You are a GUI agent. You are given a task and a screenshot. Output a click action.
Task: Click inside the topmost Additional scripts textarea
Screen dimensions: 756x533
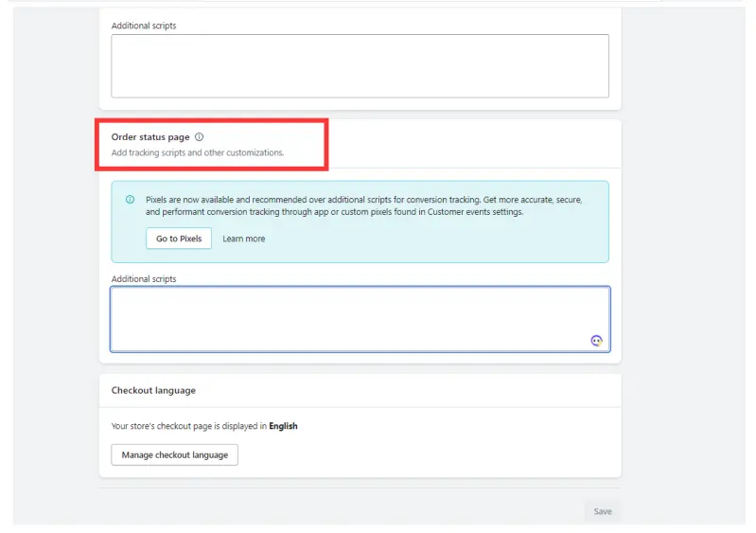tap(360, 65)
